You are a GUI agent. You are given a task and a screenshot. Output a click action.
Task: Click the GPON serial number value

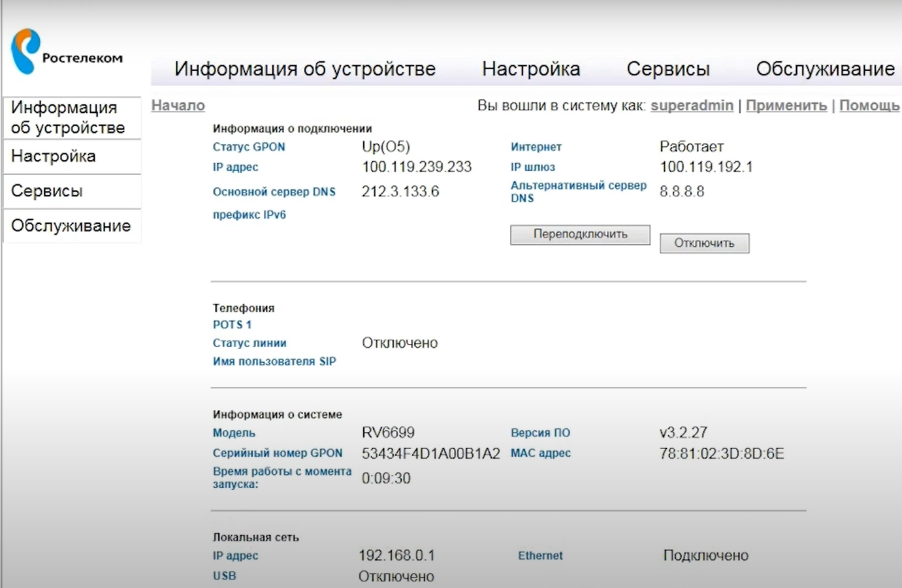coord(430,454)
